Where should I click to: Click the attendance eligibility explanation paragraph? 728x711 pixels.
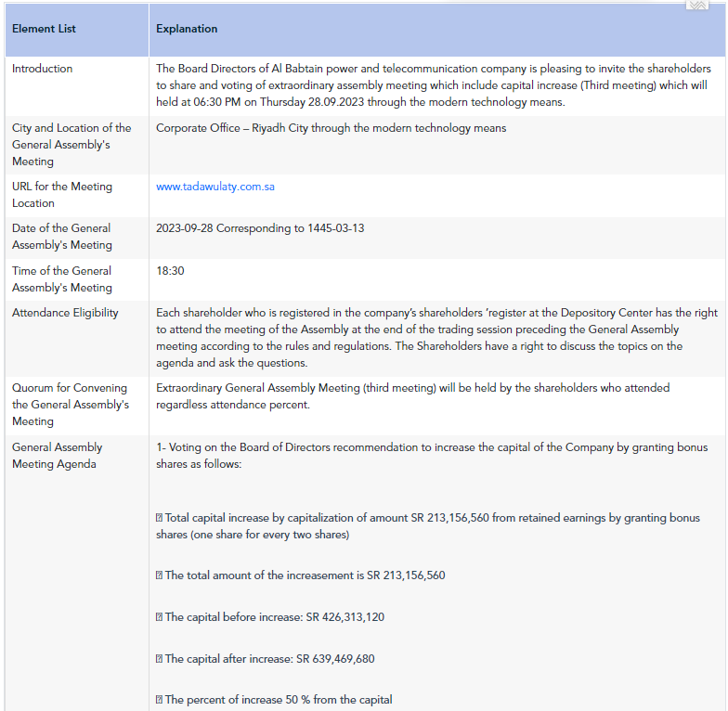436,338
